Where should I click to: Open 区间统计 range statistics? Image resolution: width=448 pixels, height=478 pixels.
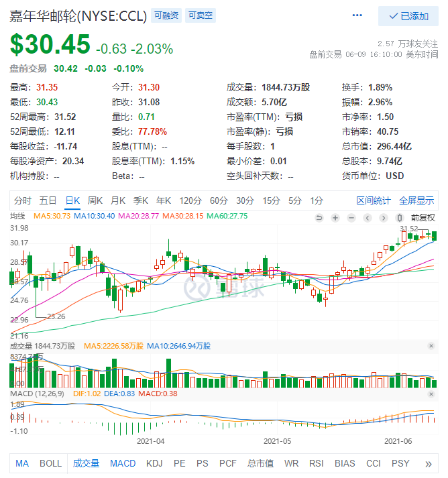pyautogui.click(x=374, y=200)
